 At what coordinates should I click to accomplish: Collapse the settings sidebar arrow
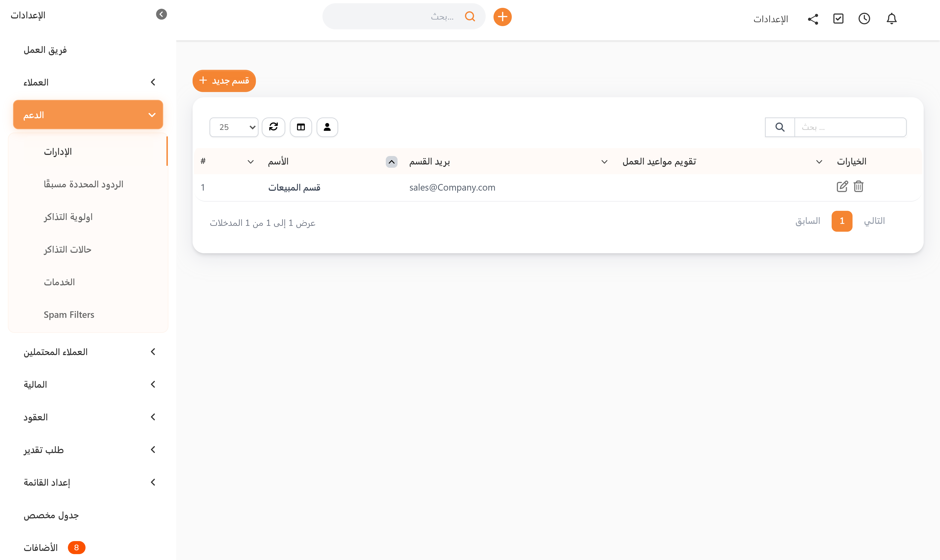click(x=161, y=14)
